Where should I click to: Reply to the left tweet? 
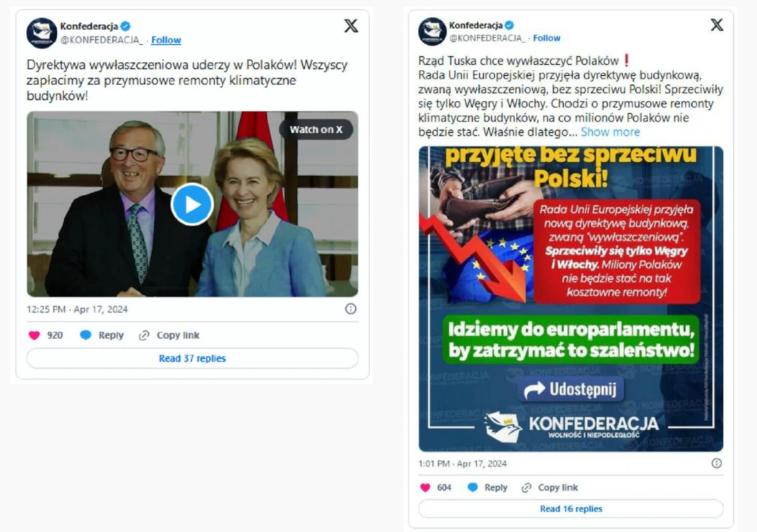tap(102, 335)
